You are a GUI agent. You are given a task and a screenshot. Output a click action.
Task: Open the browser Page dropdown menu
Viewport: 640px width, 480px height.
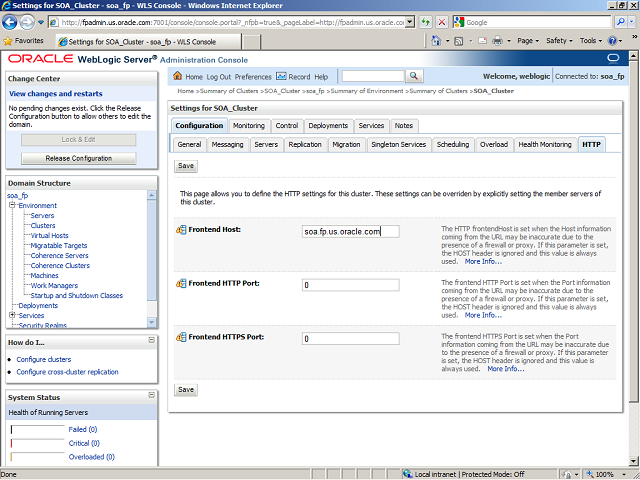tap(530, 41)
